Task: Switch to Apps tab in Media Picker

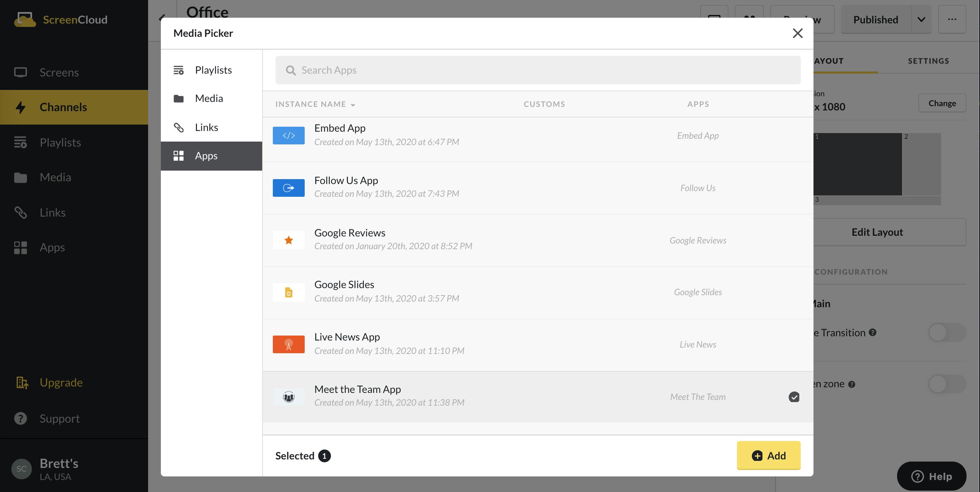Action: (212, 156)
